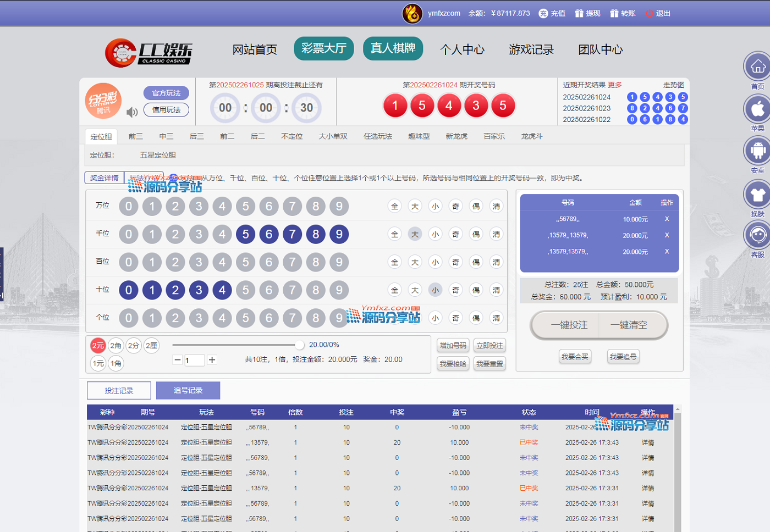The width and height of the screenshot is (770, 532).
Task: Toggle the 信用玩法 play mode
Action: coord(166,110)
